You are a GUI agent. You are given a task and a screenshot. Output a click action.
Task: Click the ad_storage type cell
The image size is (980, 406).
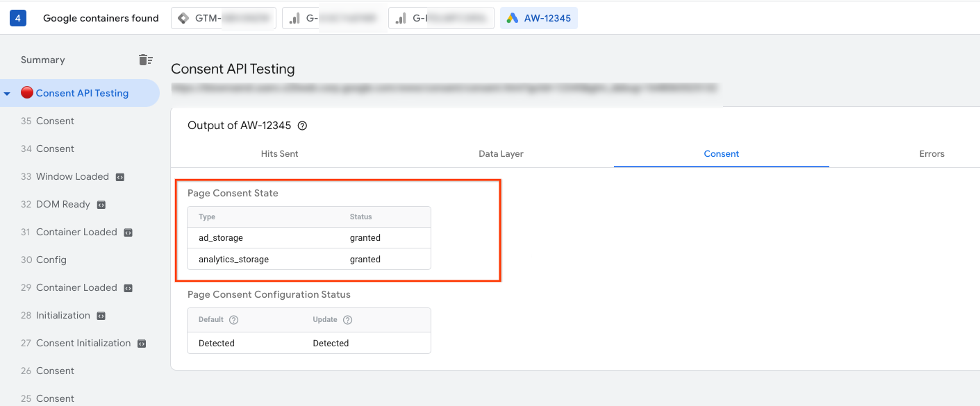pos(221,237)
